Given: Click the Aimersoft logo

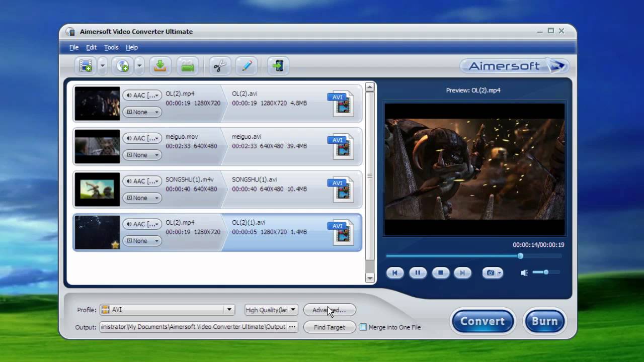Looking at the screenshot, I should [x=514, y=66].
